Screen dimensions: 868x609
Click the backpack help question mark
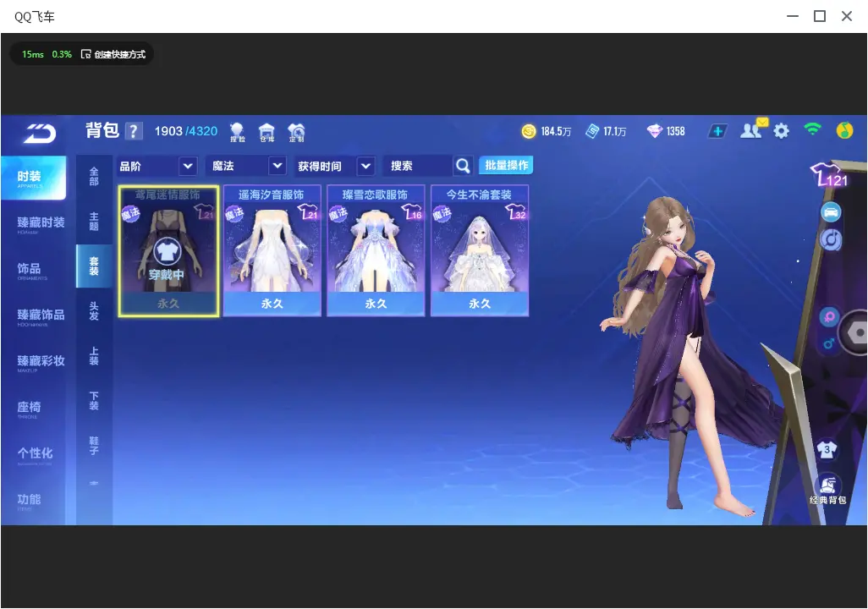(134, 131)
